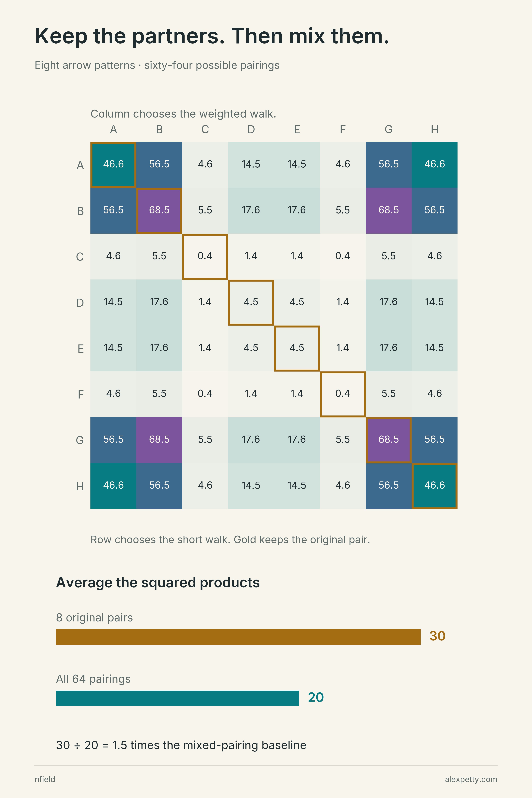Click the gold-outlined 0.4 cell at C-C
The height and width of the screenshot is (798, 532).
coord(205,257)
